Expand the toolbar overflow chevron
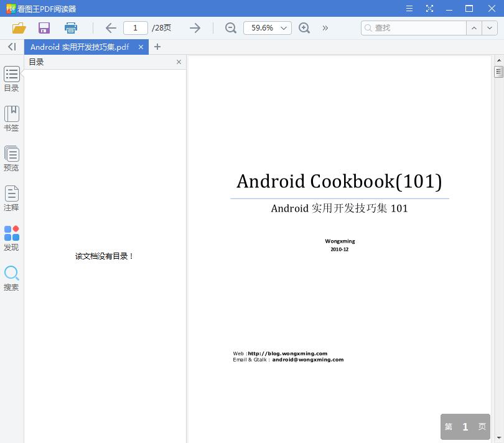Screen dimensions: 504x443 pyautogui.click(x=325, y=28)
